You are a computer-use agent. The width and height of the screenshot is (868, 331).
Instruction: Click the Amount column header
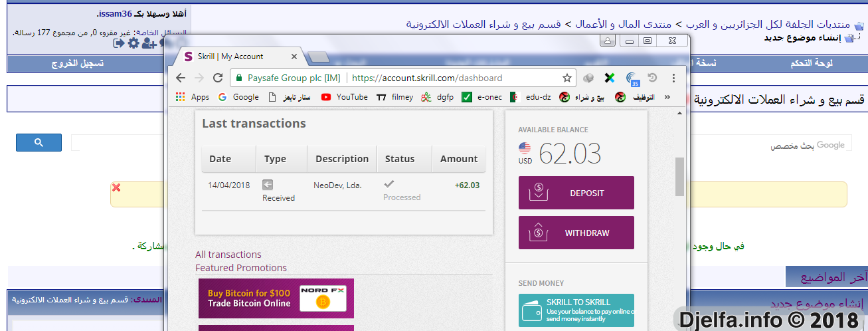click(x=459, y=159)
